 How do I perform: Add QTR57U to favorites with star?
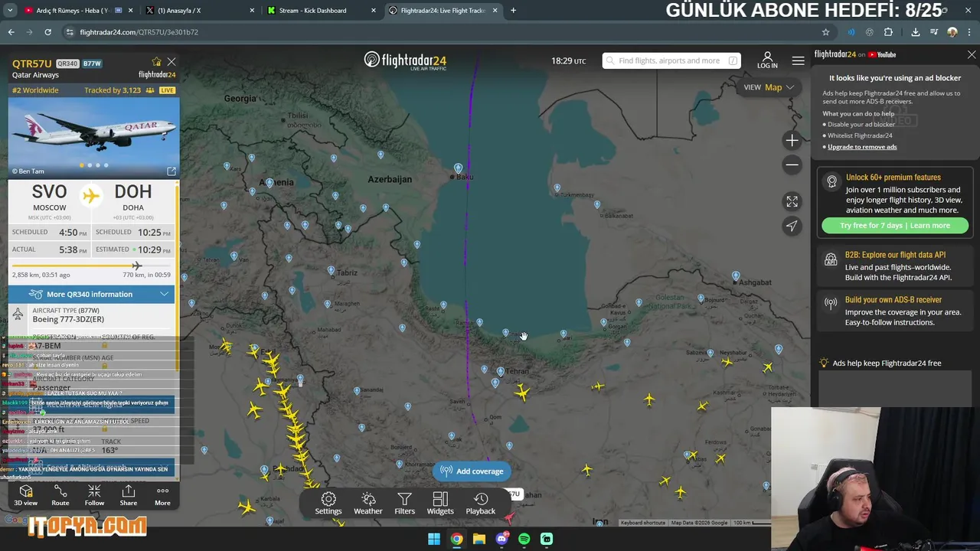(x=157, y=62)
